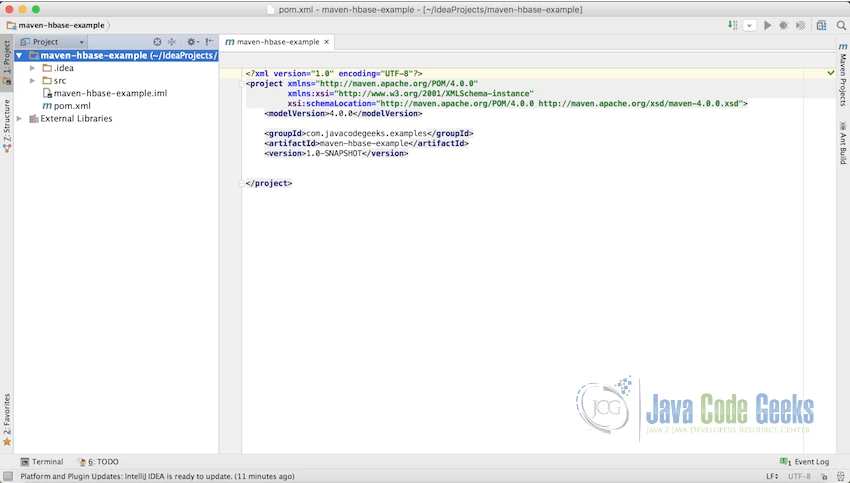Open the run configuration dropdown
850x483 pixels.
pyautogui.click(x=750, y=25)
